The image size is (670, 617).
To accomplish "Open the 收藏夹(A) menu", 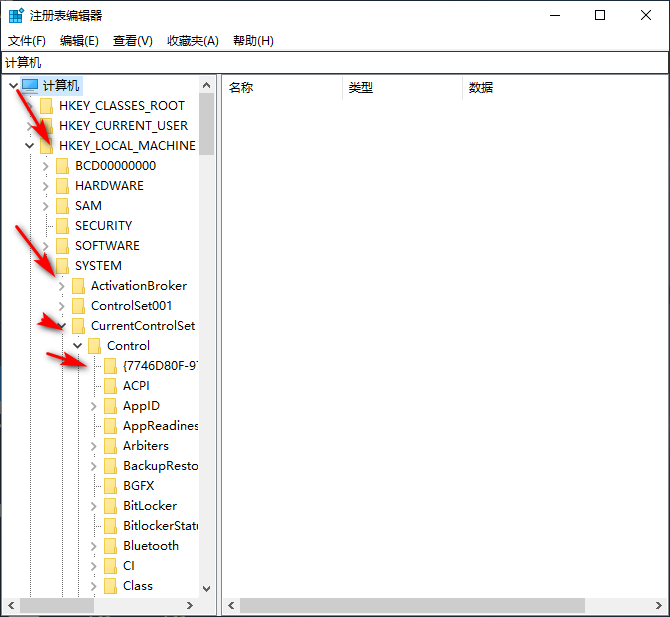I will tap(192, 41).
